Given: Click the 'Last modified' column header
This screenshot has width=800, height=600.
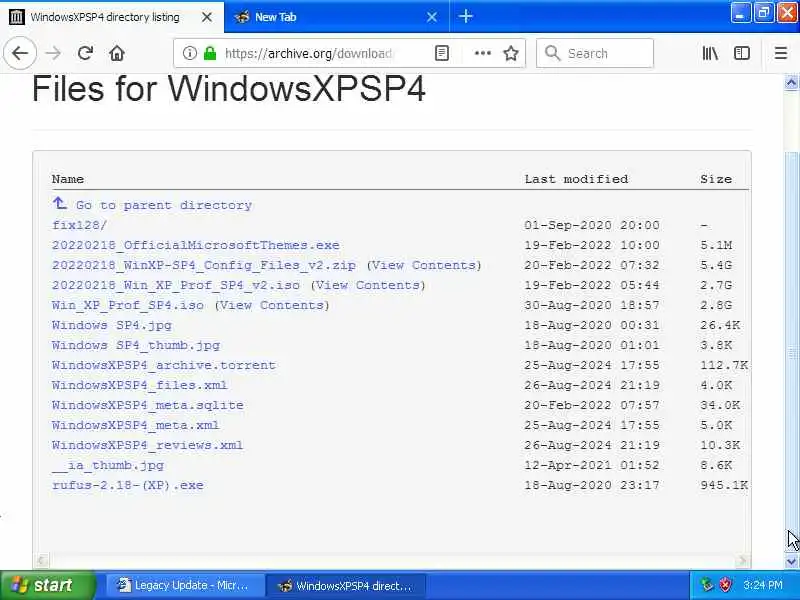Looking at the screenshot, I should tap(577, 179).
